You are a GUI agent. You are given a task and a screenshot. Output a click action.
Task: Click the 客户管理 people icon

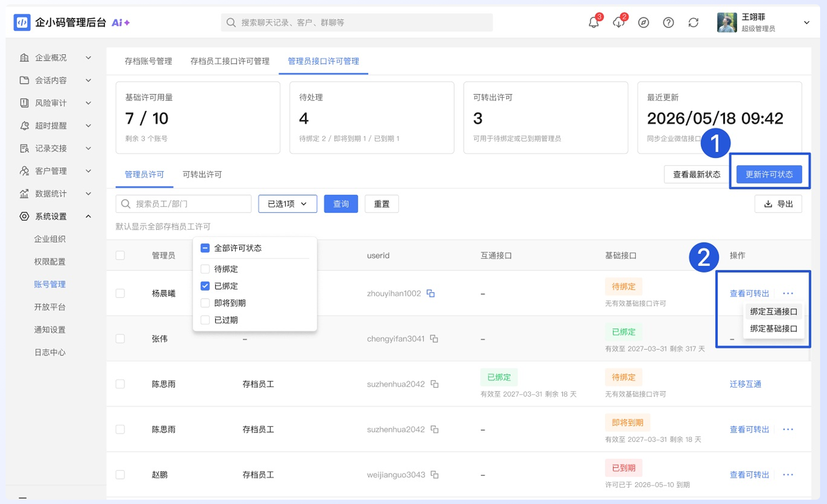coord(24,171)
